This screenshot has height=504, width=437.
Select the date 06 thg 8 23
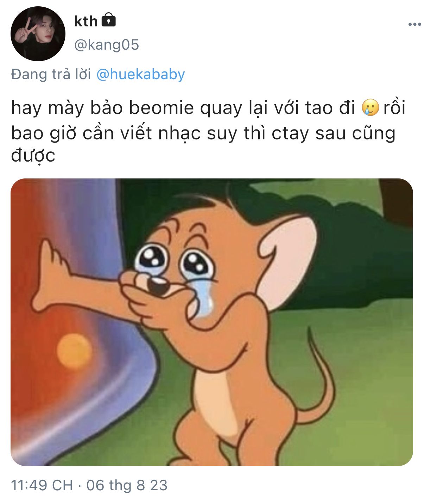(127, 485)
